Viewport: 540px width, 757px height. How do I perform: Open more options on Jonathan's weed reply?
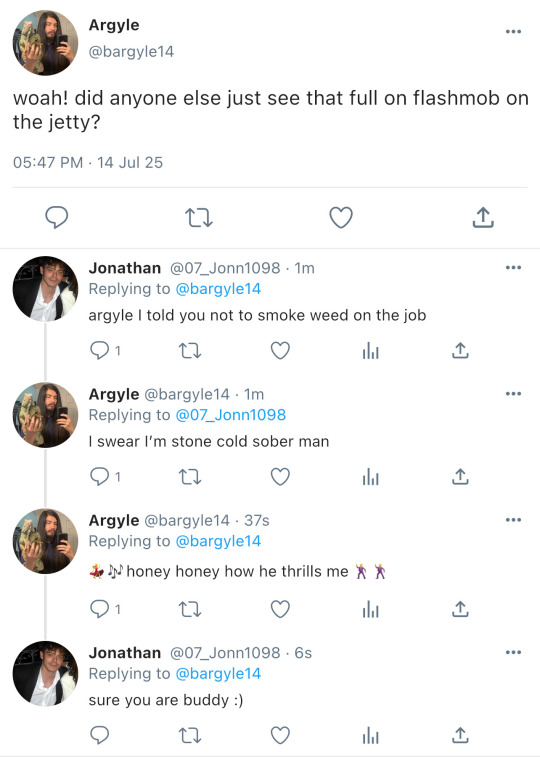click(x=513, y=267)
